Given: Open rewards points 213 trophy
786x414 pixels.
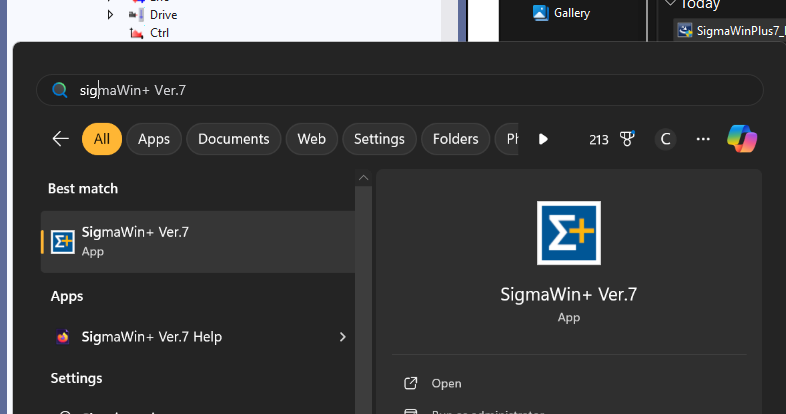Looking at the screenshot, I should point(612,139).
